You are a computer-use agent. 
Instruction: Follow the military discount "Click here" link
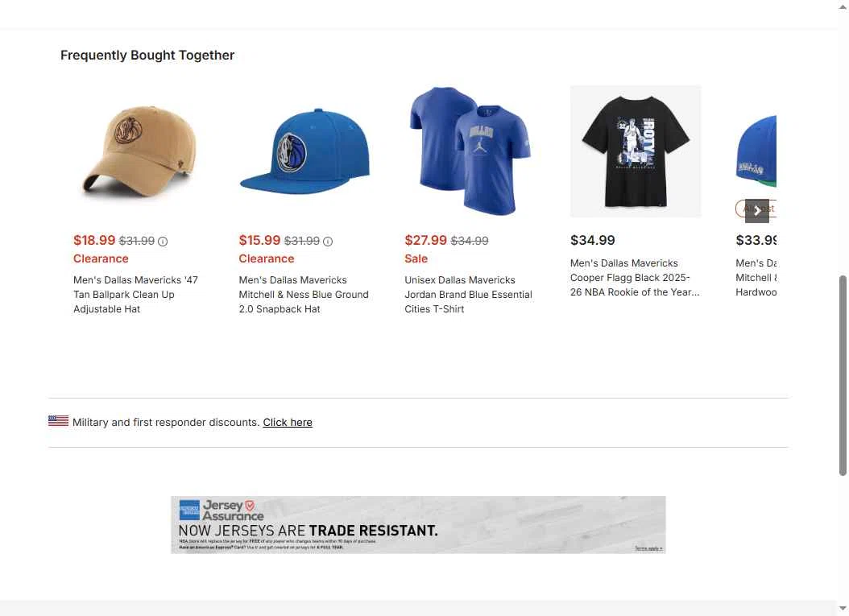pyautogui.click(x=288, y=422)
